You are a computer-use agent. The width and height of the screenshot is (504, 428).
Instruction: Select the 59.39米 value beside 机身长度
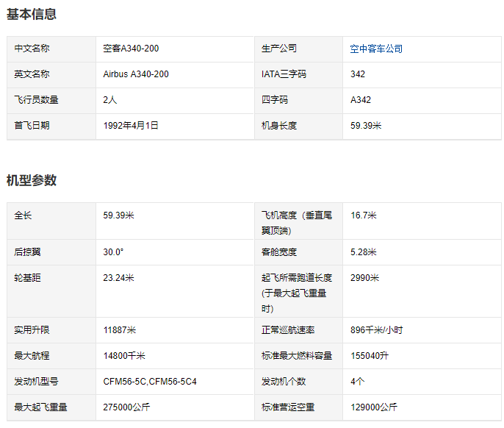(366, 126)
